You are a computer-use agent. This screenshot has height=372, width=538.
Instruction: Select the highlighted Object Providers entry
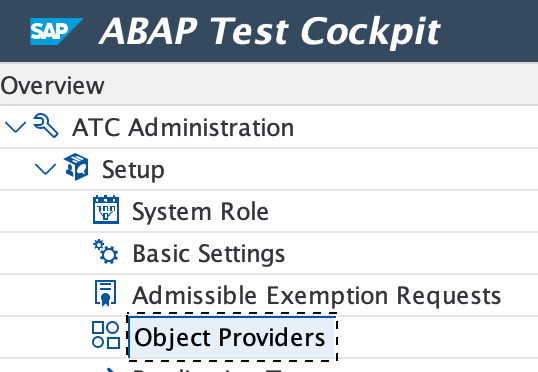pos(232,337)
